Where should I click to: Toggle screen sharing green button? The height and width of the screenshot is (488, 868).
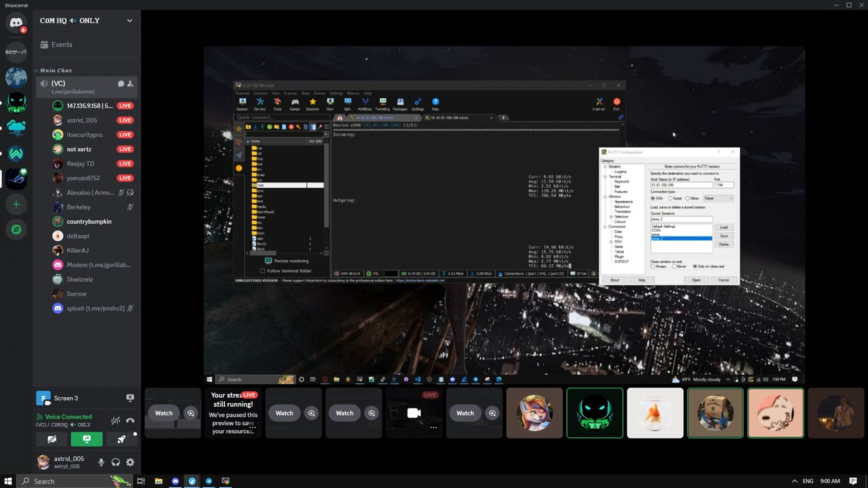point(87,439)
